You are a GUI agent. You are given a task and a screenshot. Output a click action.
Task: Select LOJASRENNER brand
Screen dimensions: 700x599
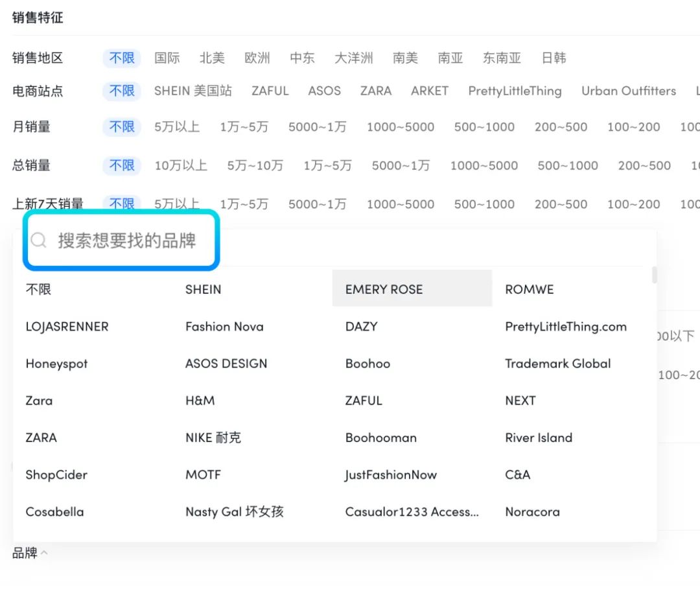coord(67,326)
